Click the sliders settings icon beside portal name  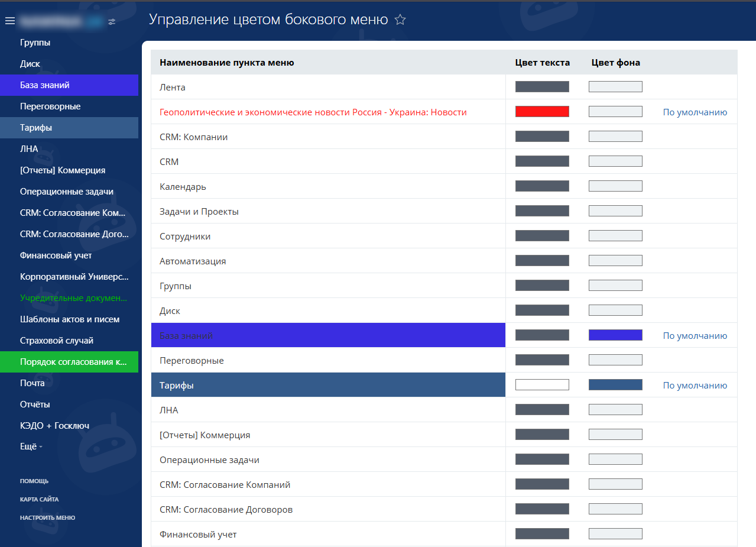(x=112, y=22)
